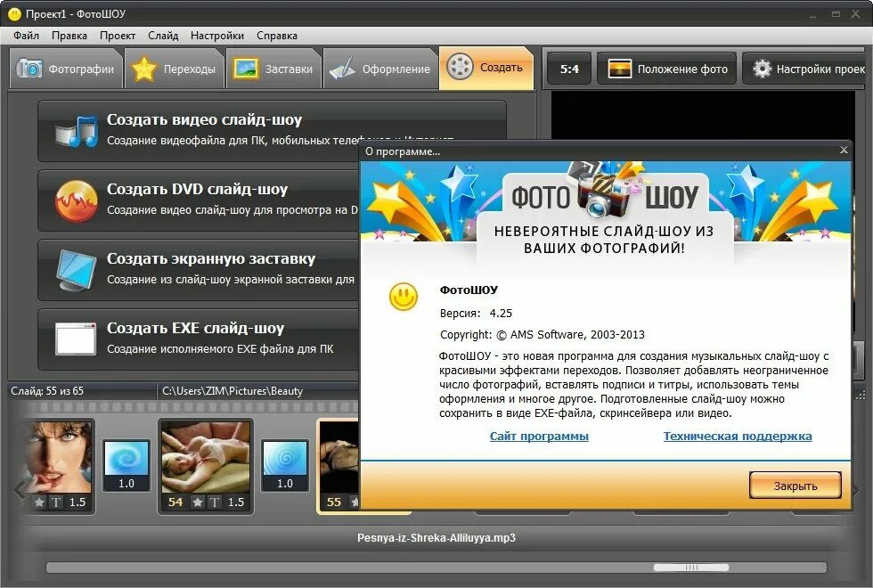Open the Сайт программы link
The image size is (873, 588).
539,436
